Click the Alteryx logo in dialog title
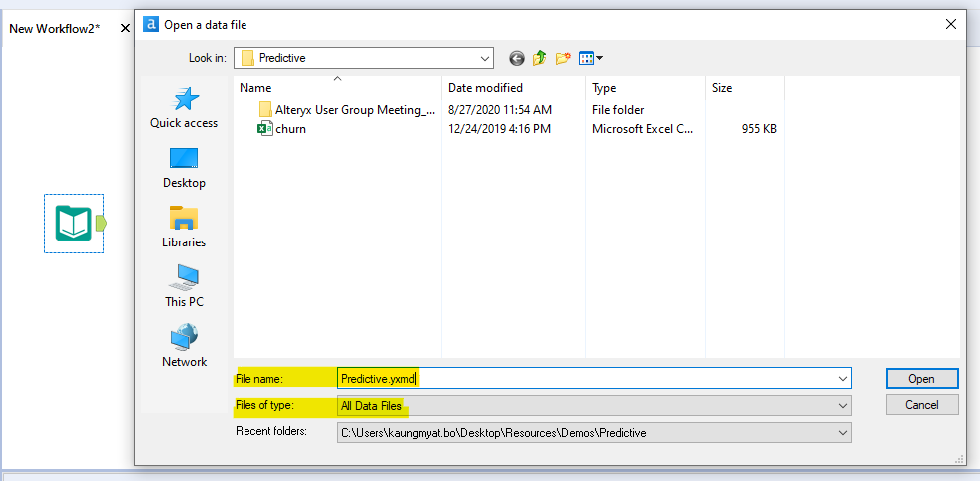Screen dimensions: 980x481 pyautogui.click(x=150, y=24)
